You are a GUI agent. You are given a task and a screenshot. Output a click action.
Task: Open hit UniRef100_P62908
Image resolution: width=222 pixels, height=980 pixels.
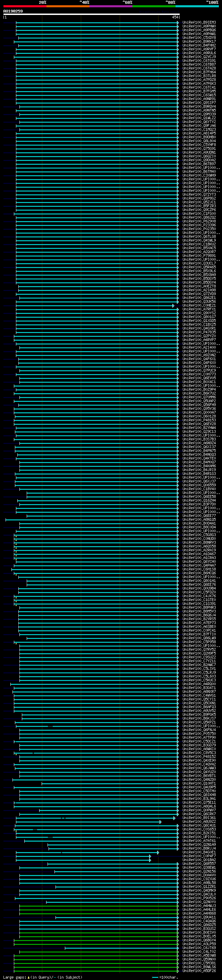[x=199, y=221]
